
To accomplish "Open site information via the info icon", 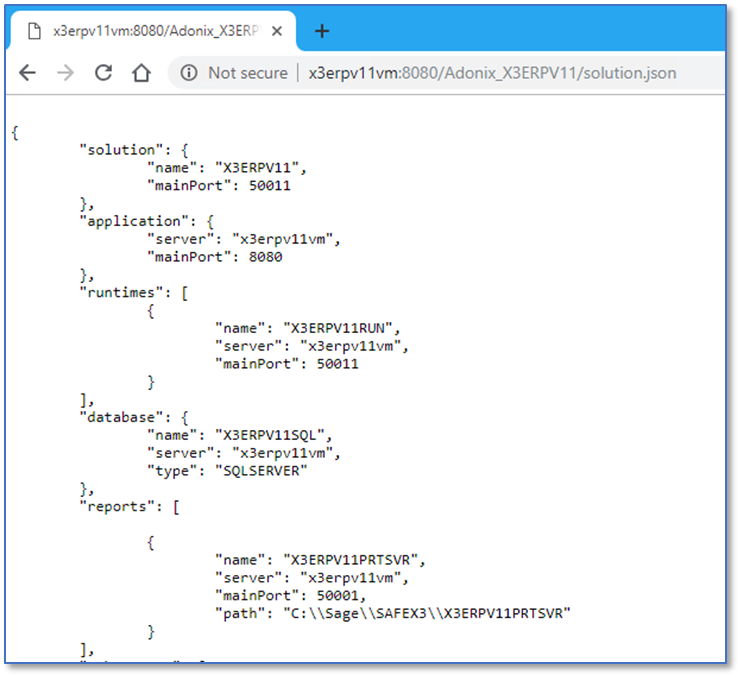I will click(x=189, y=73).
